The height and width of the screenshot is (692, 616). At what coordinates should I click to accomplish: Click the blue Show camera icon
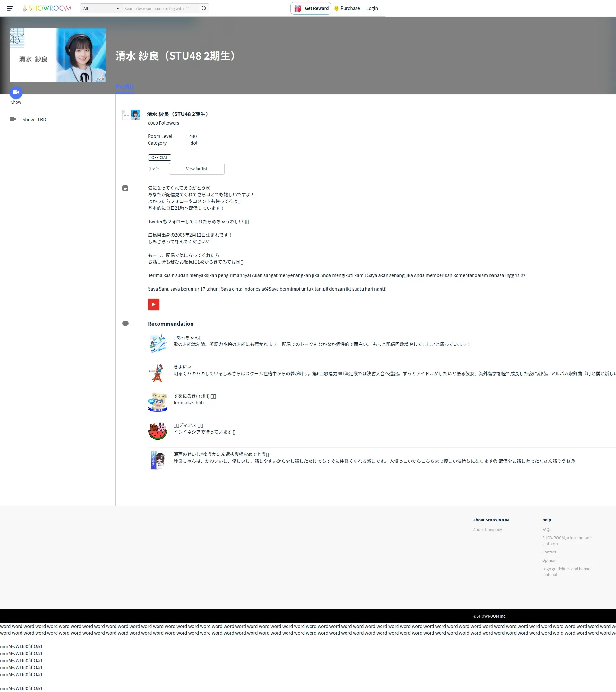[16, 92]
